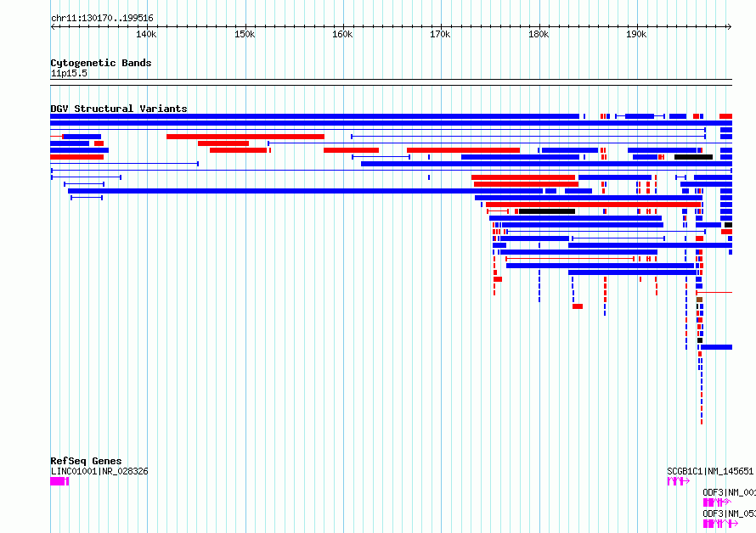Select the red variant spanning 166k to 178k
Viewport: 756px width, 533px height.
coord(463,150)
